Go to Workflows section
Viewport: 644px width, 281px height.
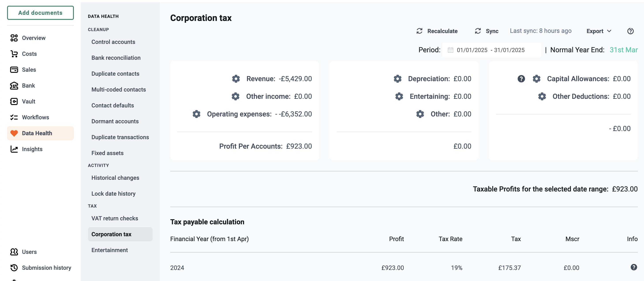[x=36, y=117]
